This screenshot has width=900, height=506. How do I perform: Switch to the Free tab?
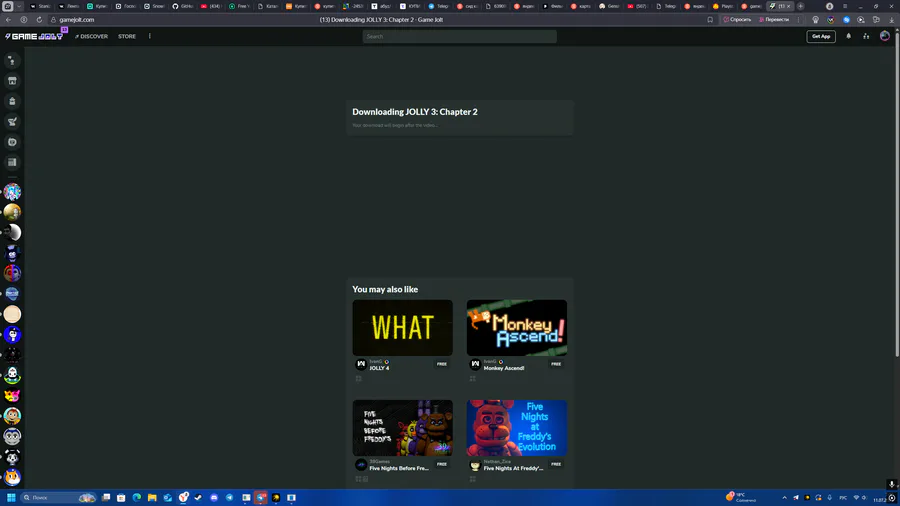(x=239, y=6)
